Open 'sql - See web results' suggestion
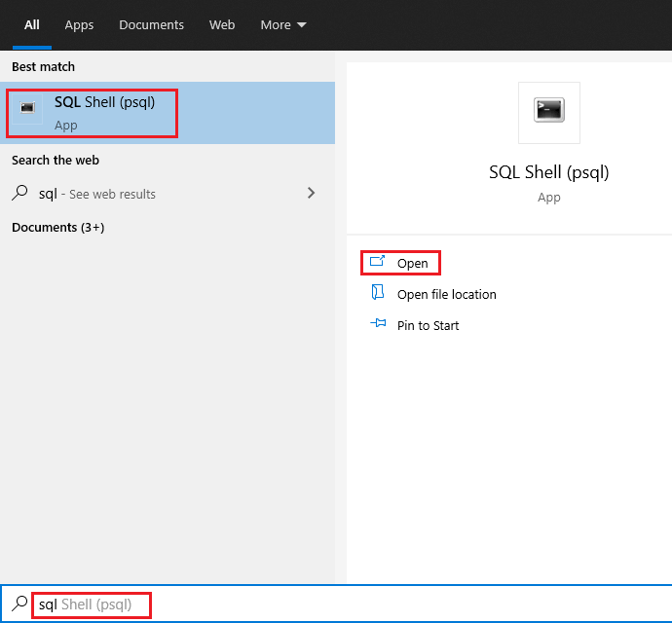672x623 pixels. (168, 194)
